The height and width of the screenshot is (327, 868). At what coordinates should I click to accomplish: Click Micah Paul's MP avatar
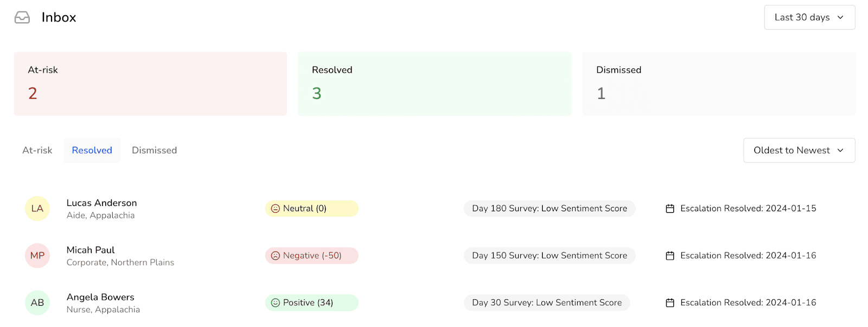[37, 256]
